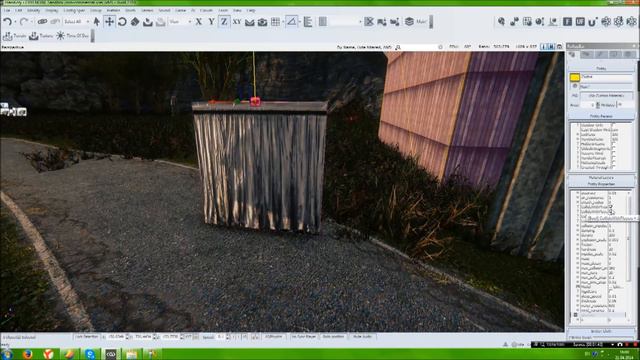This screenshot has height=360, width=640.
Task: Click the No Sync Player button
Action: point(304,337)
